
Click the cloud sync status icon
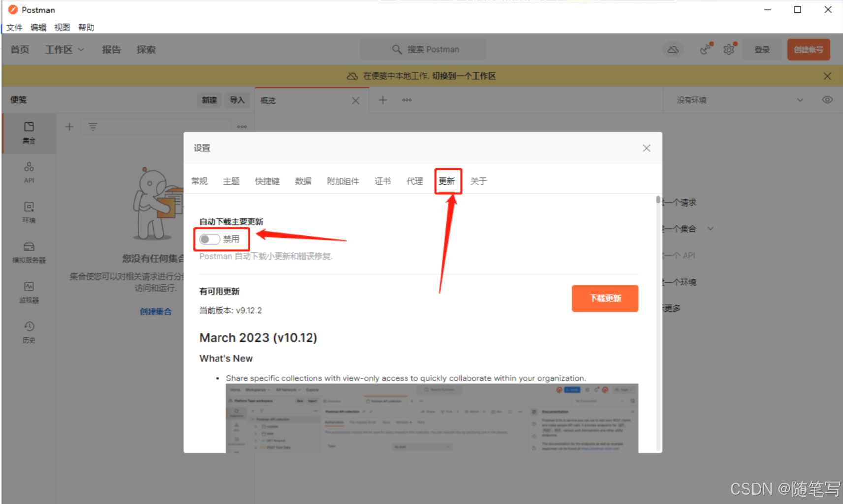tap(673, 50)
